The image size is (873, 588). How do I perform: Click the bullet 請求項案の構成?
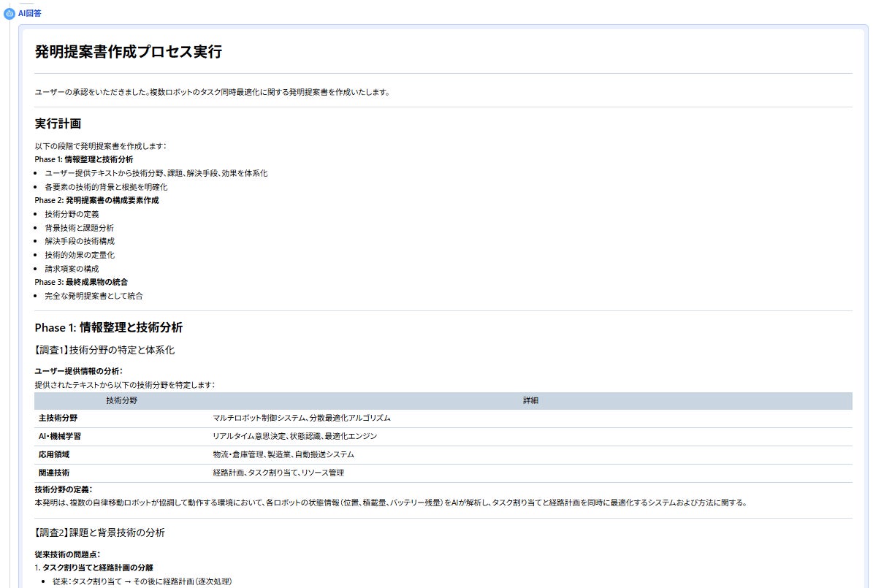click(x=72, y=269)
